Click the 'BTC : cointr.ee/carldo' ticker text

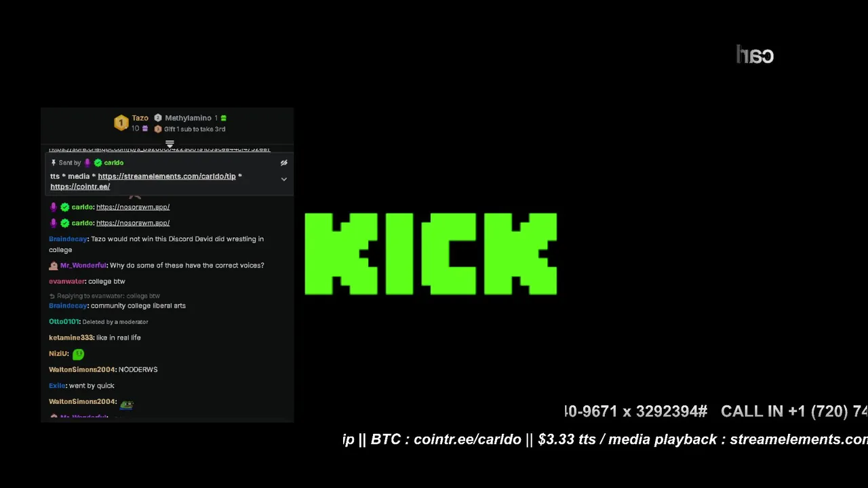[x=446, y=440]
